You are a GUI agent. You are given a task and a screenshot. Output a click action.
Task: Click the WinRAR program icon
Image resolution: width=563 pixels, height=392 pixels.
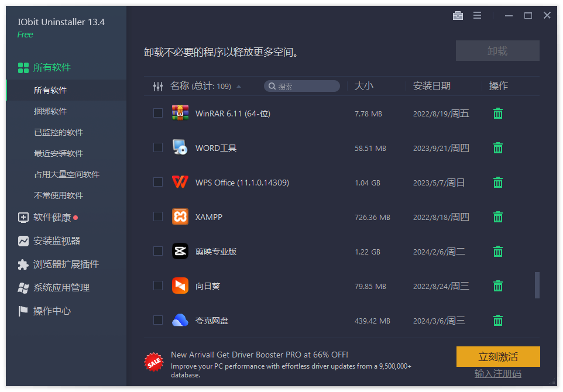[x=180, y=113]
